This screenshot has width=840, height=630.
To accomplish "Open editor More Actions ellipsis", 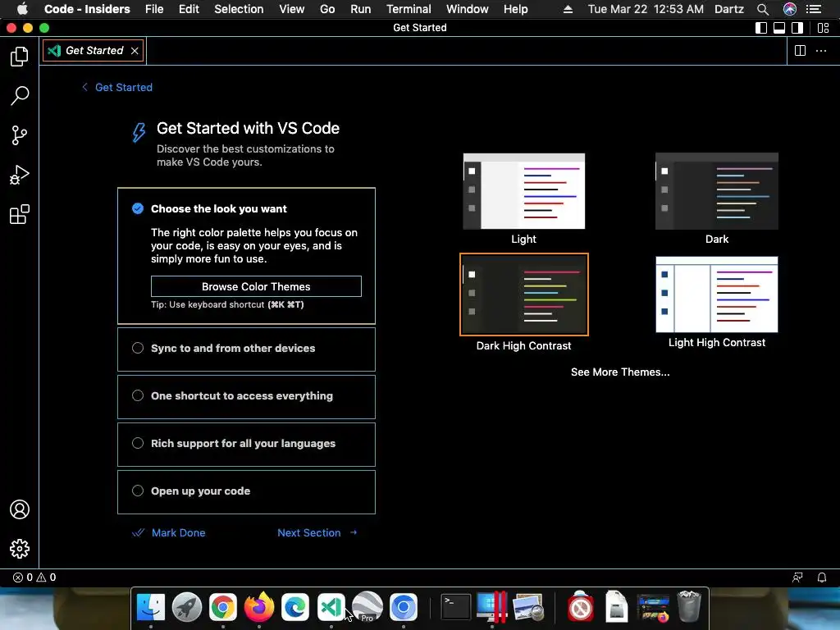I will click(x=820, y=50).
